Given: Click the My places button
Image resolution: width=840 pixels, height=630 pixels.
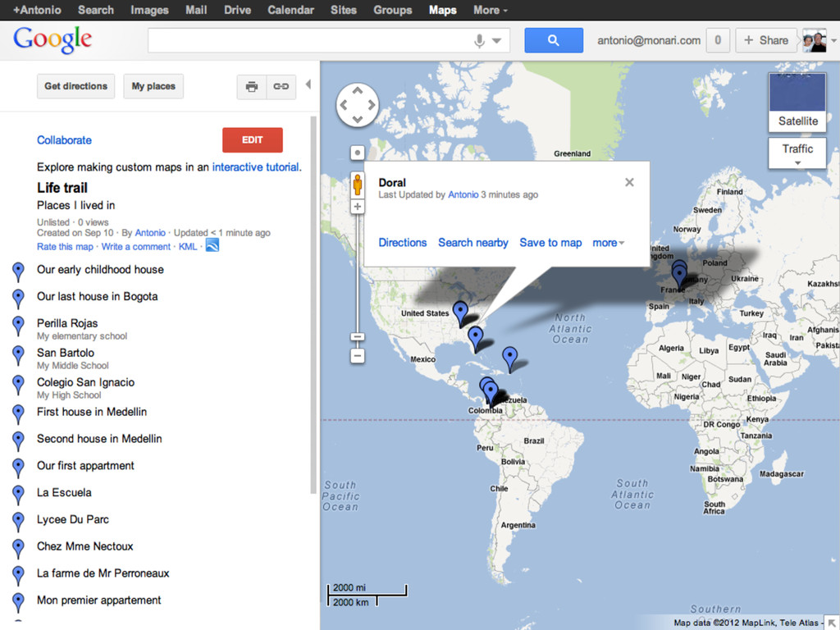Looking at the screenshot, I should (153, 86).
